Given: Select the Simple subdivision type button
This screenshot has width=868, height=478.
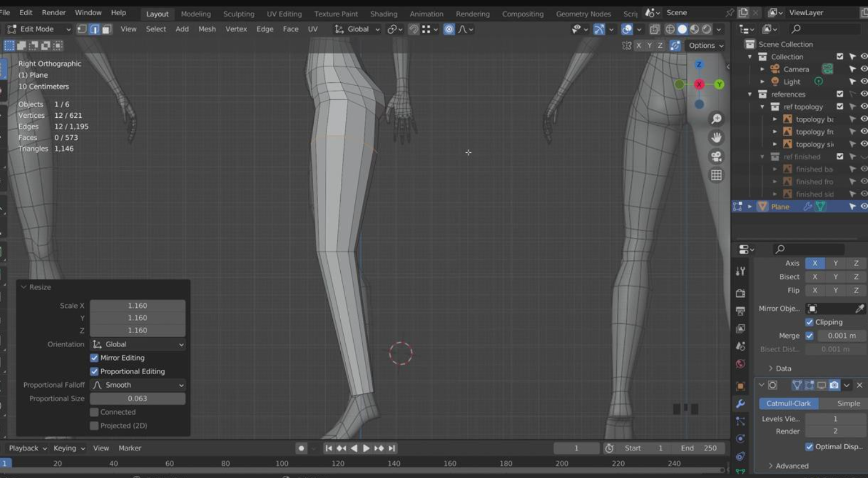Looking at the screenshot, I should point(848,404).
